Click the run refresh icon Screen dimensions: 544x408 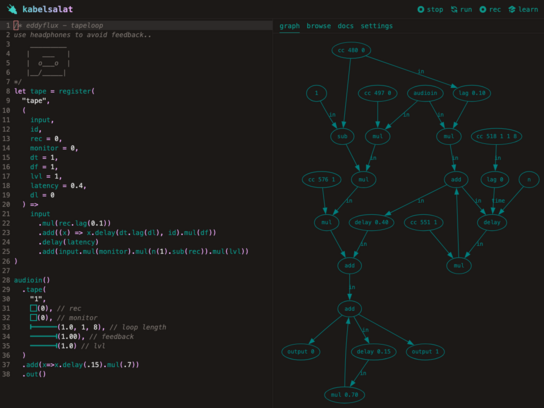point(454,9)
